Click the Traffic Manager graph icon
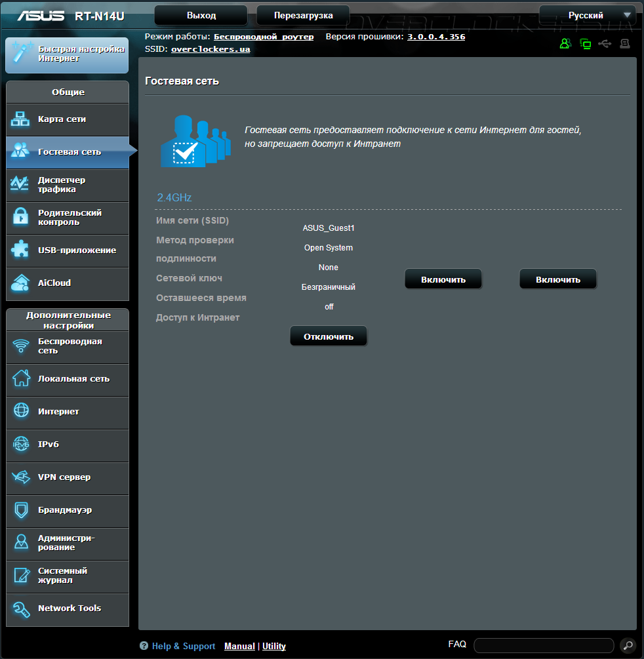This screenshot has width=644, height=659. (x=20, y=184)
